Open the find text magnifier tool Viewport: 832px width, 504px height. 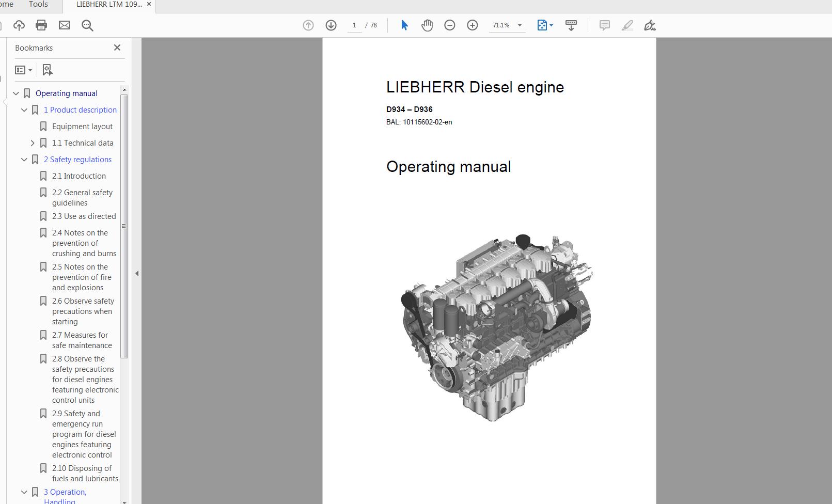87,25
